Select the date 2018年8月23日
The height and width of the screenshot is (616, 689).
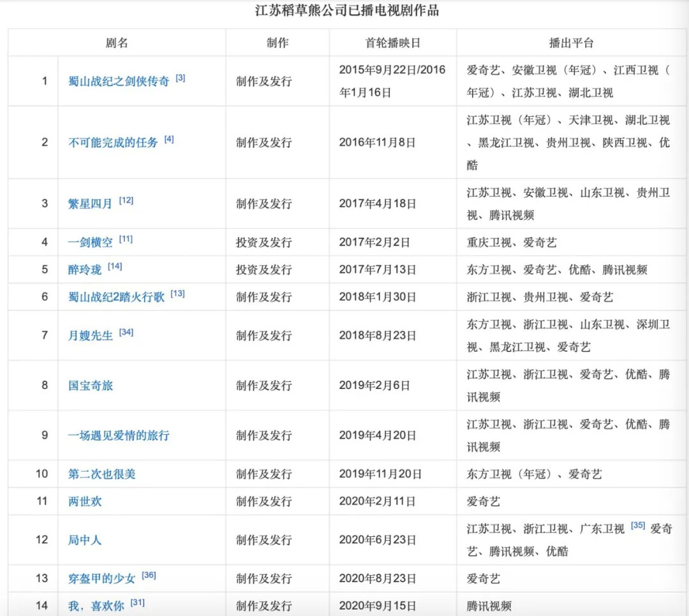click(x=378, y=335)
